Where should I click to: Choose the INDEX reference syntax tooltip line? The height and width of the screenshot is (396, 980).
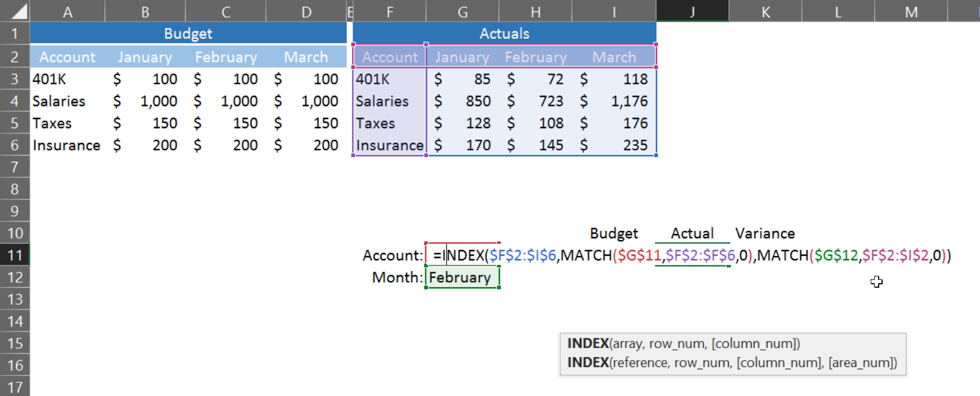[732, 363]
